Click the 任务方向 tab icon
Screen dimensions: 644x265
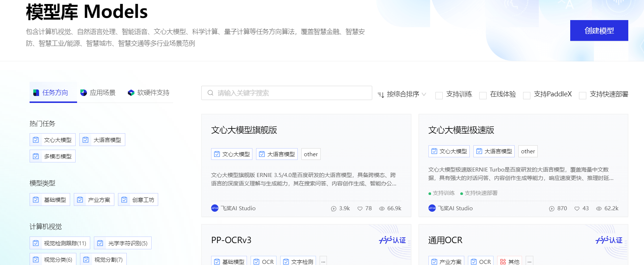tap(36, 93)
